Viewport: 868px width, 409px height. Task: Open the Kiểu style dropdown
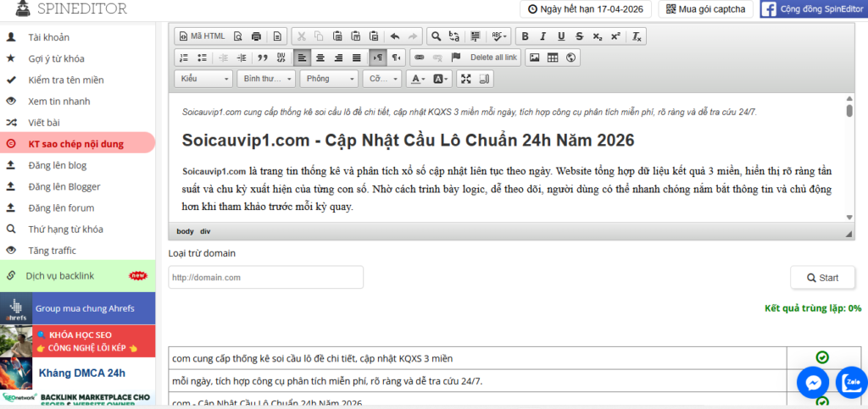tap(203, 79)
